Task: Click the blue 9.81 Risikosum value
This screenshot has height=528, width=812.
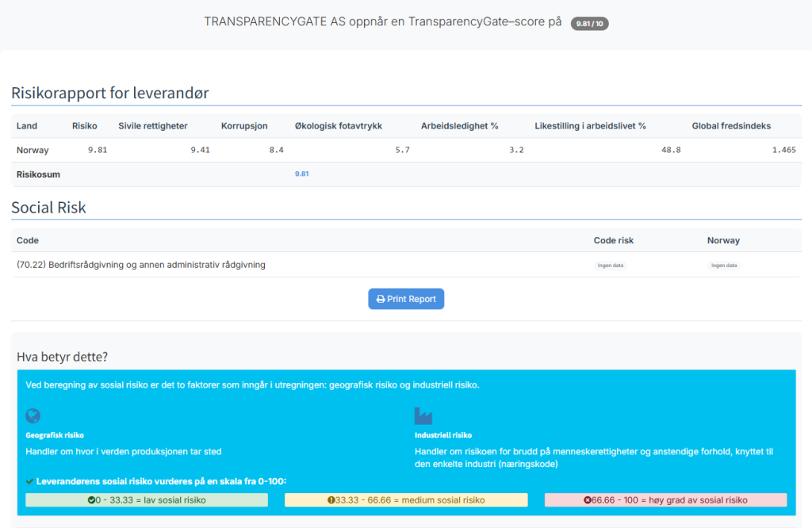Action: 301,174
